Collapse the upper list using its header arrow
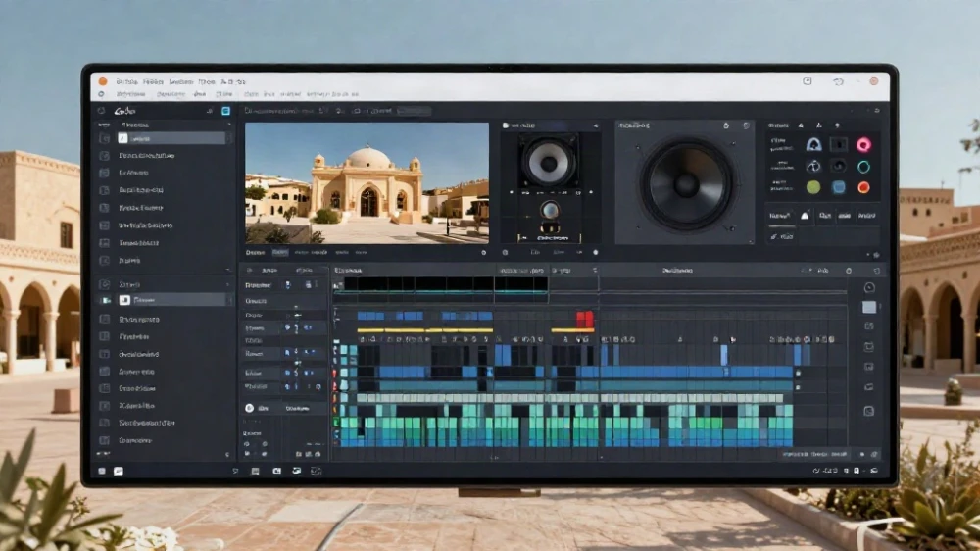This screenshot has width=980, height=551. pyautogui.click(x=228, y=125)
